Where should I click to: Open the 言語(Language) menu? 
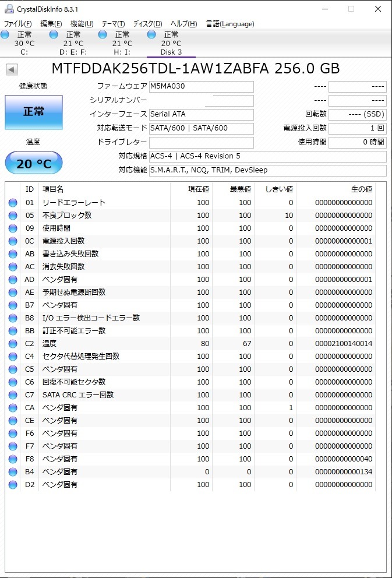click(230, 24)
